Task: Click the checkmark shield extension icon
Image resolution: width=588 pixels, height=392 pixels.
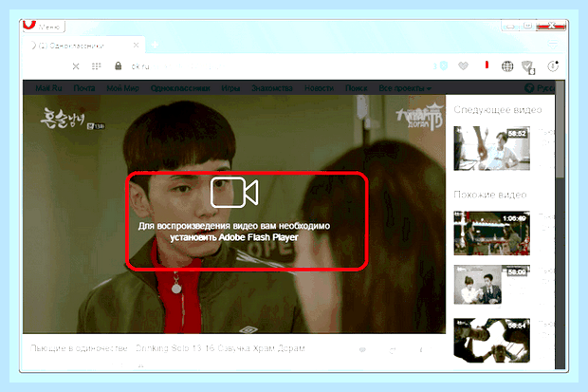Action: (x=528, y=66)
